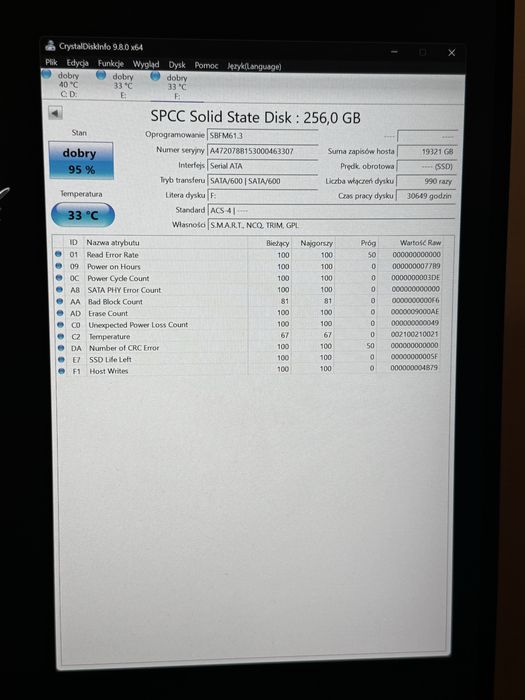Click status dot for Erase Count
525x700 pixels.
click(60, 312)
